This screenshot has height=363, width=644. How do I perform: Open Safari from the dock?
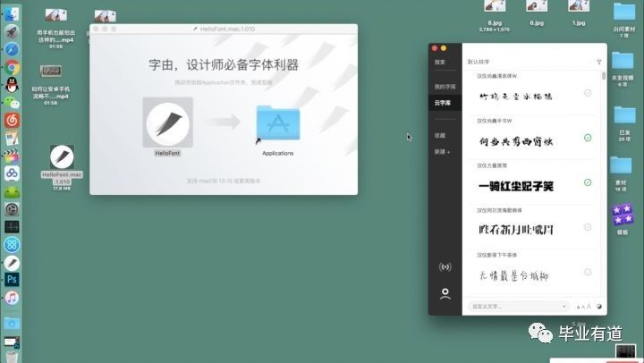[12, 49]
